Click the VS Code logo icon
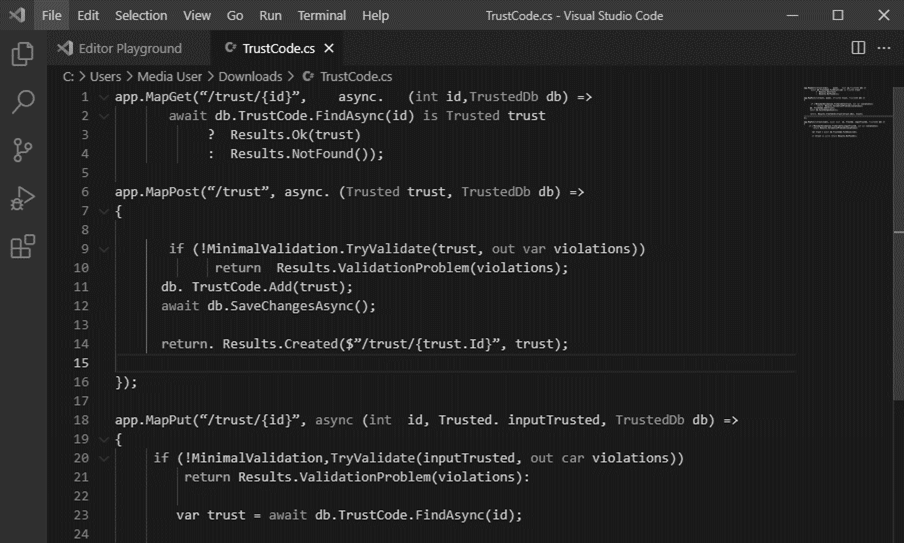The image size is (904, 543). (x=17, y=15)
